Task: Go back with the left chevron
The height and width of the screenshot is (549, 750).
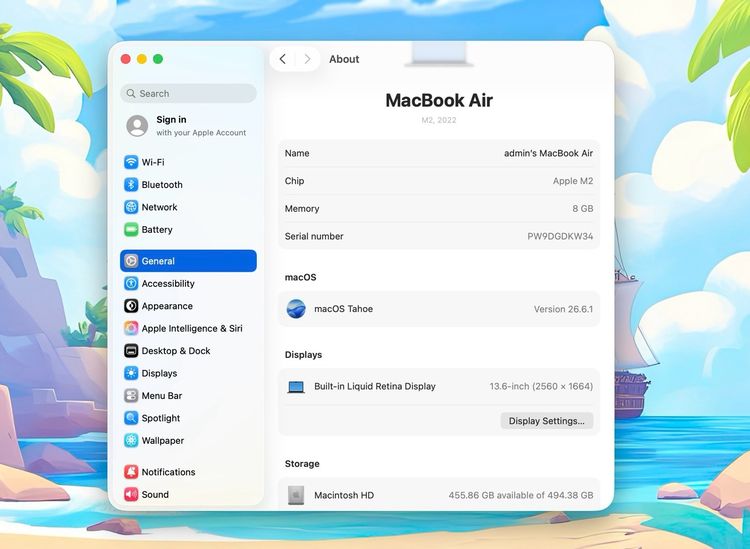Action: pyautogui.click(x=283, y=59)
